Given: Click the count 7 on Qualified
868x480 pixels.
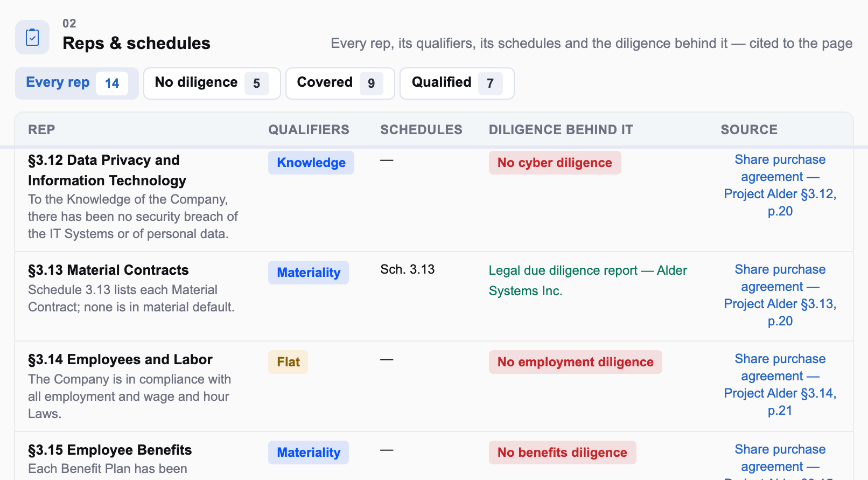Looking at the screenshot, I should coord(491,84).
